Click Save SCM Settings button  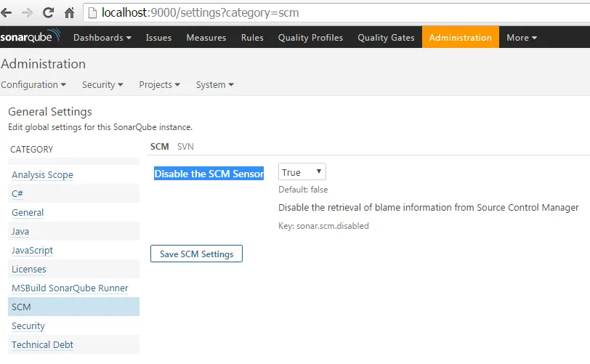(x=196, y=254)
